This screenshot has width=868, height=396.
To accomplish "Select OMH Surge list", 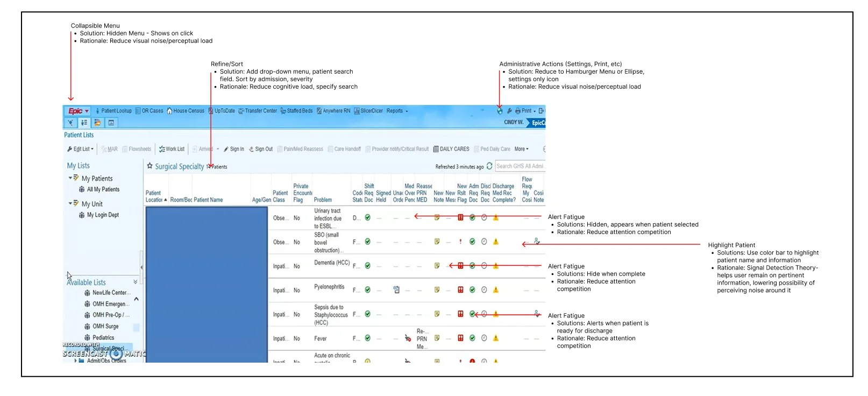I will (x=102, y=327).
